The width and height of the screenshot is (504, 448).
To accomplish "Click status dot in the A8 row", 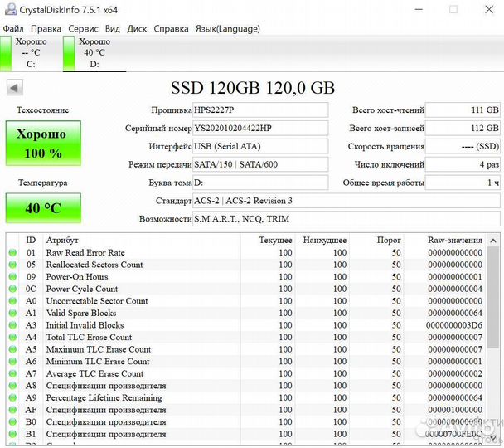I will [x=12, y=386].
